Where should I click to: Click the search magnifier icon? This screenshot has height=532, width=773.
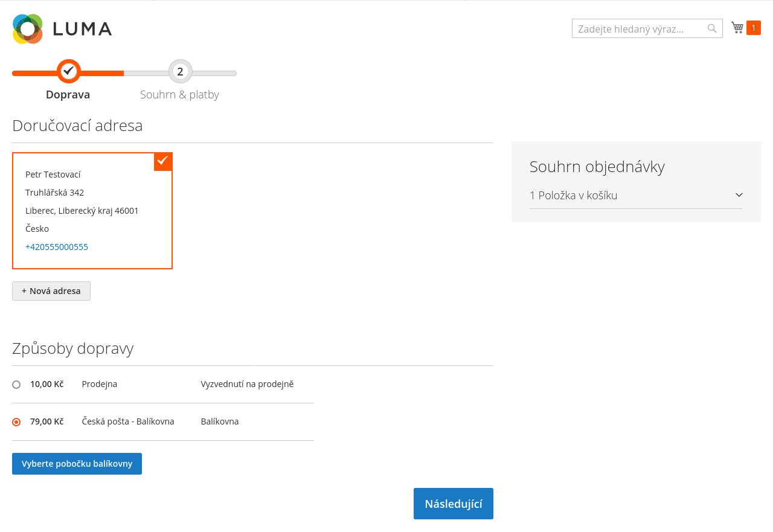click(x=712, y=28)
